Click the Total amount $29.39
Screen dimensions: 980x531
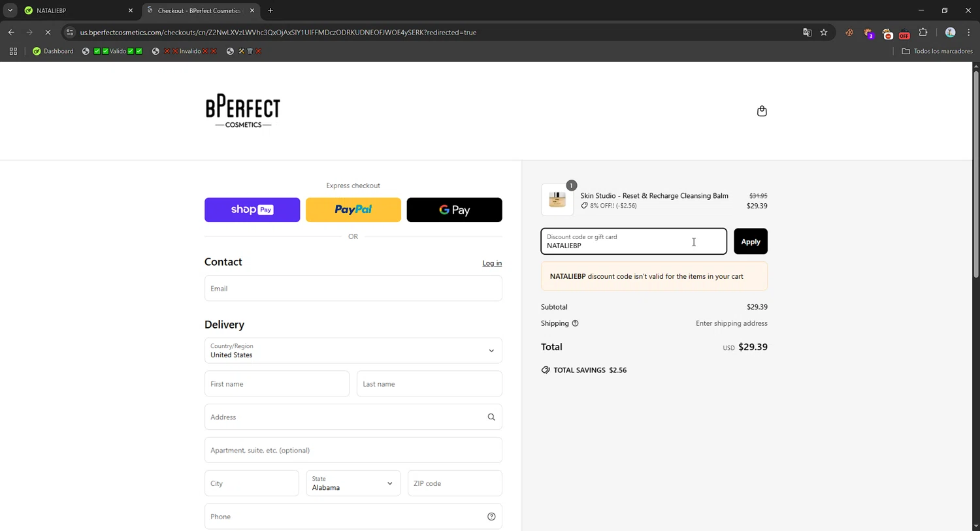pos(753,347)
